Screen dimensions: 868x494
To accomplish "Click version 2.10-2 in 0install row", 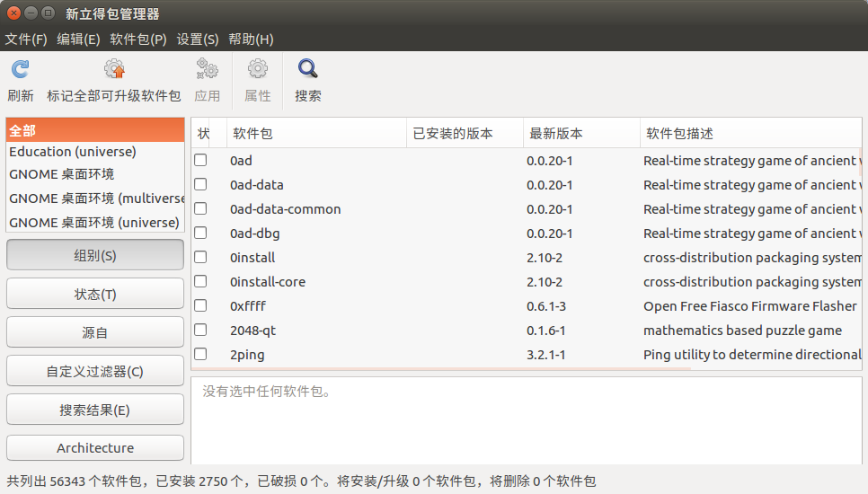I will 545,258.
